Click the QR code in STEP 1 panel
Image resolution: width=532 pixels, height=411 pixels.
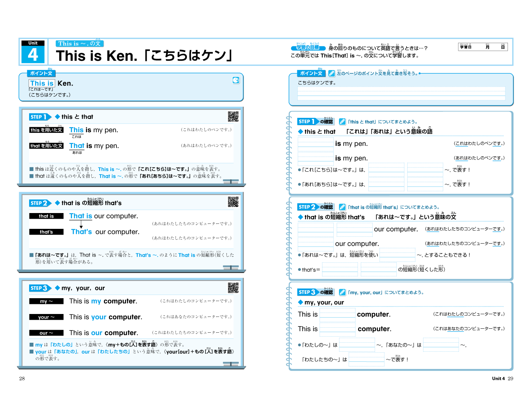(x=233, y=116)
